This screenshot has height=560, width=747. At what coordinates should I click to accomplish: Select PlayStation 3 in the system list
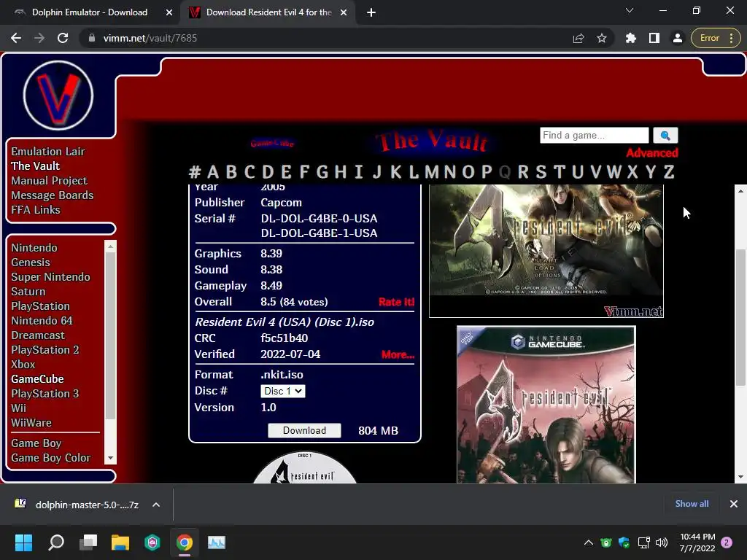(x=45, y=394)
